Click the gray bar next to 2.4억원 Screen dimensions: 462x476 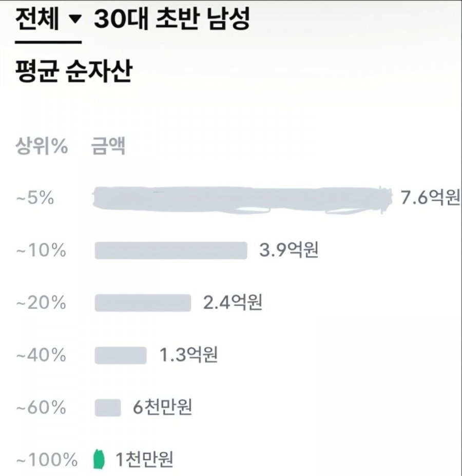pos(143,302)
